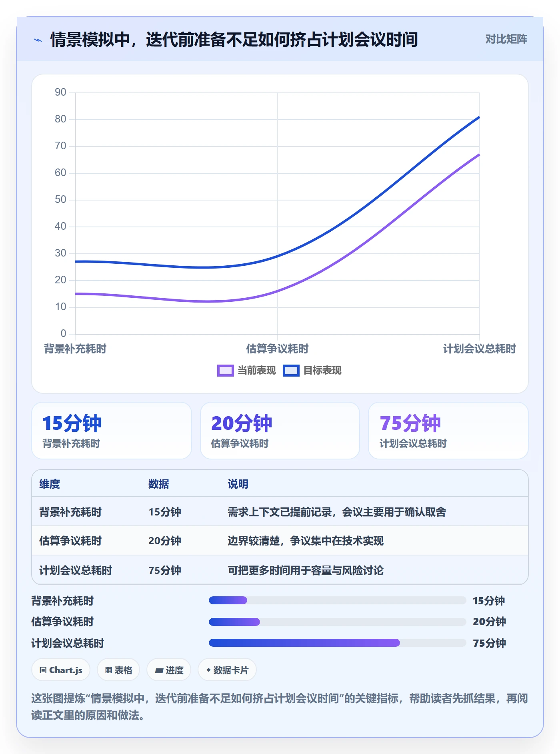The height and width of the screenshot is (754, 560).
Task: Click the 50 tick on the y-axis
Action: [60, 200]
